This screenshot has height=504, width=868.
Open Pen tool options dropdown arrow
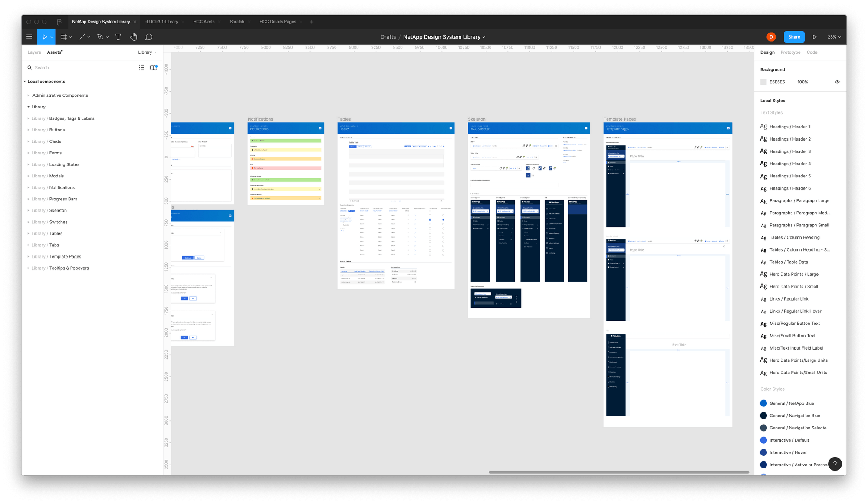tap(107, 37)
